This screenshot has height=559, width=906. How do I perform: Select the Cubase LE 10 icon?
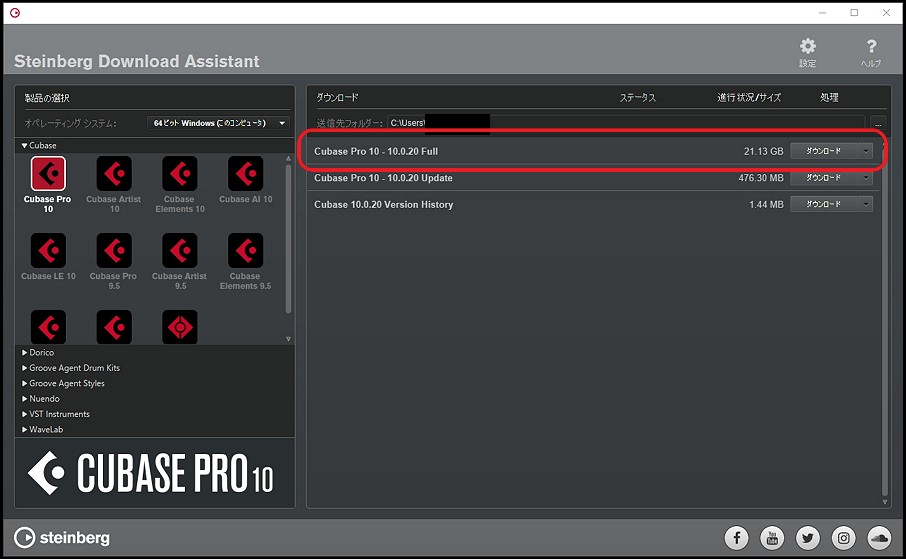point(48,250)
